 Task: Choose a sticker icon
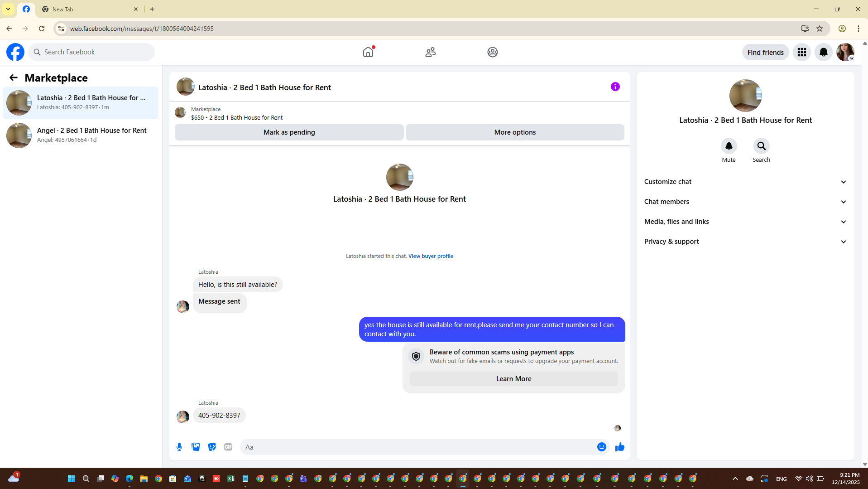(x=212, y=447)
